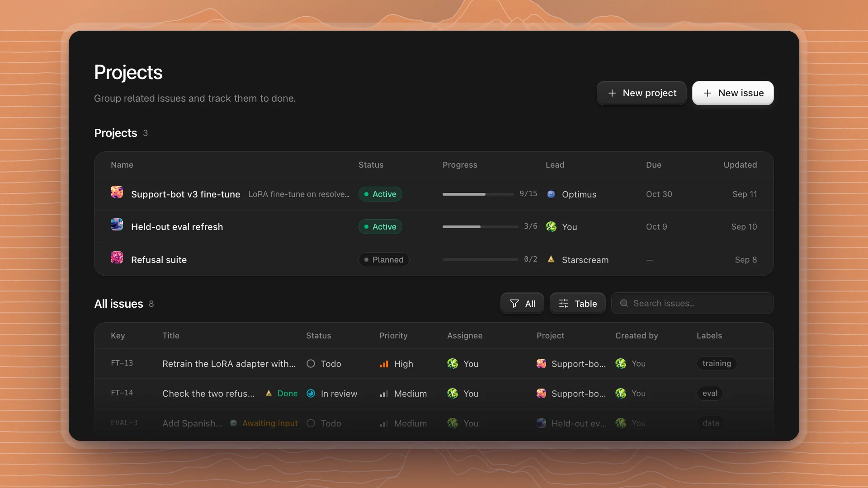
Task: Click the 'Oct 30' due date
Action: tap(659, 194)
